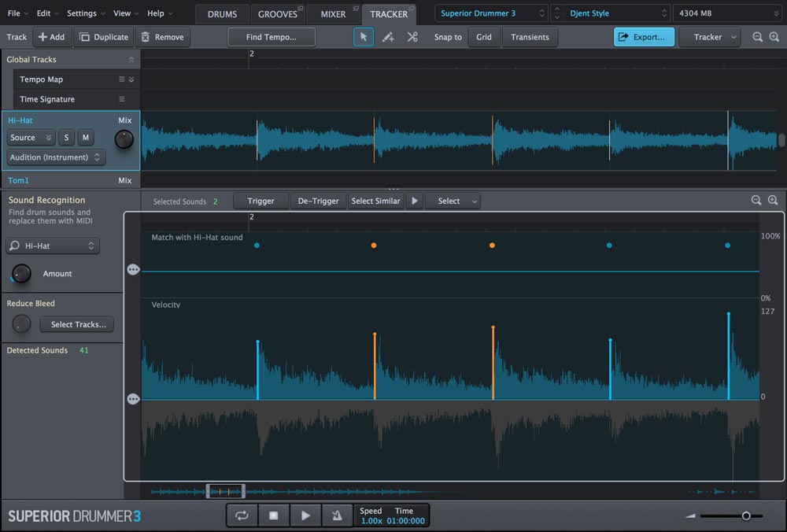Image resolution: width=787 pixels, height=532 pixels.
Task: Switch to the Drums tab
Action: click(223, 14)
